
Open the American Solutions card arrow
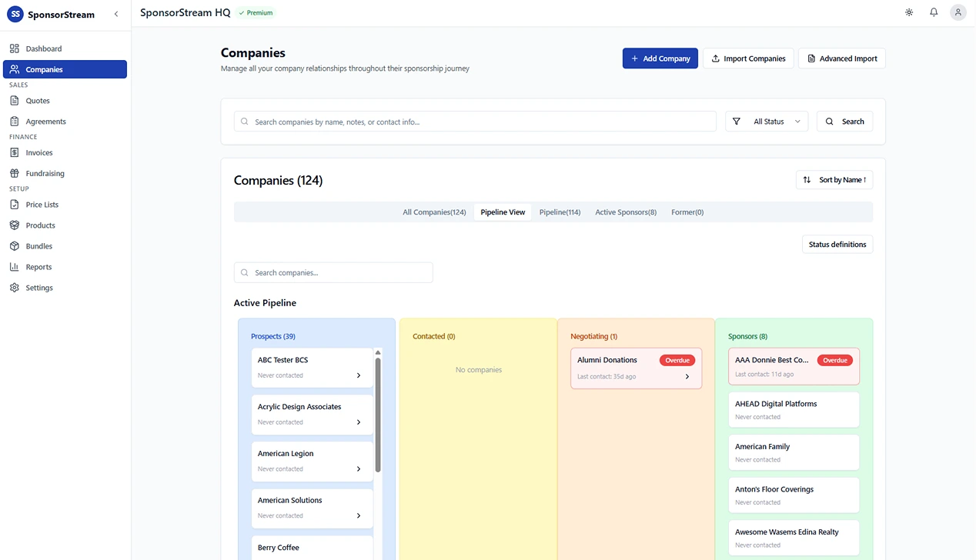click(359, 516)
